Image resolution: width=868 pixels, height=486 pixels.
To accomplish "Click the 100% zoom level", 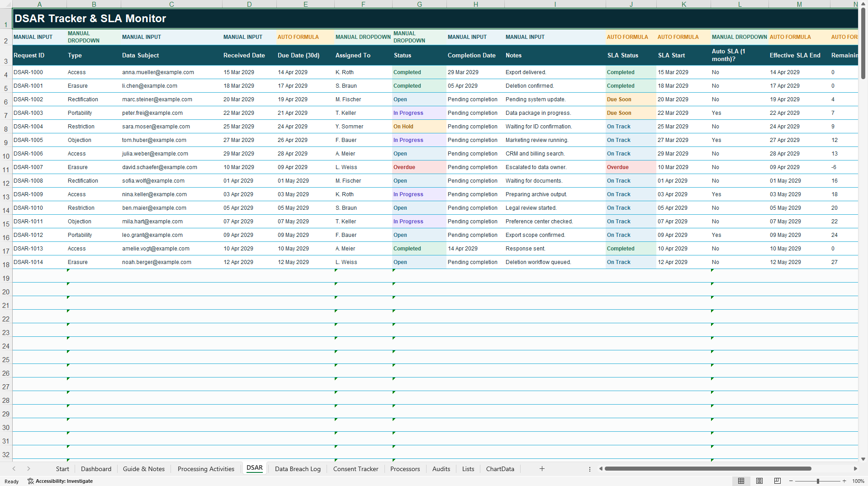I will [858, 481].
